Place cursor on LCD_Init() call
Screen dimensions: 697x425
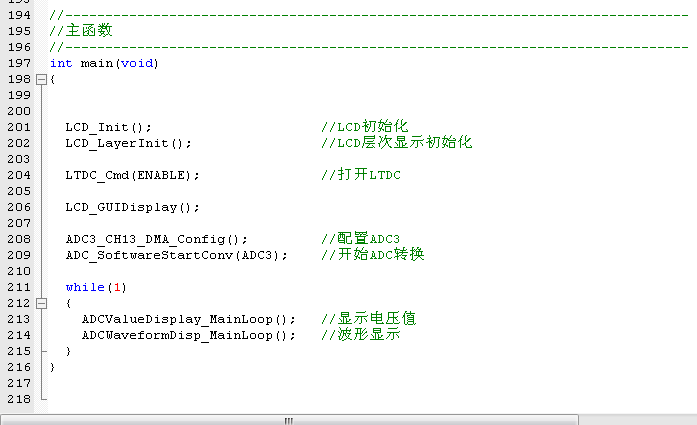click(108, 127)
